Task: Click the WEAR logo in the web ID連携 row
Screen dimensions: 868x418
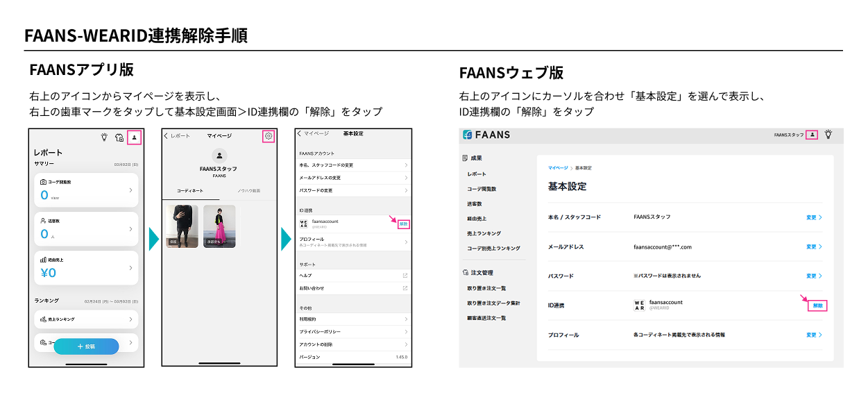Action: (x=639, y=305)
